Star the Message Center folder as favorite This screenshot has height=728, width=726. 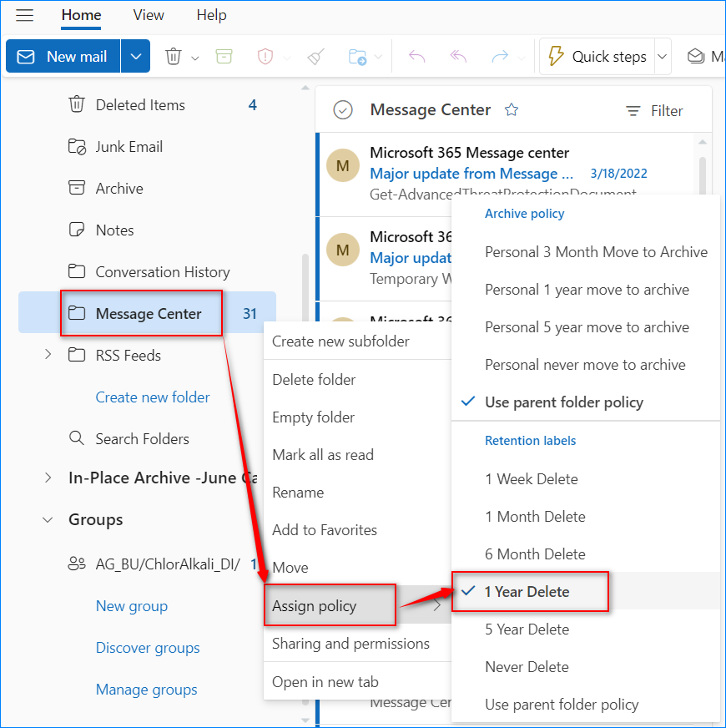512,110
